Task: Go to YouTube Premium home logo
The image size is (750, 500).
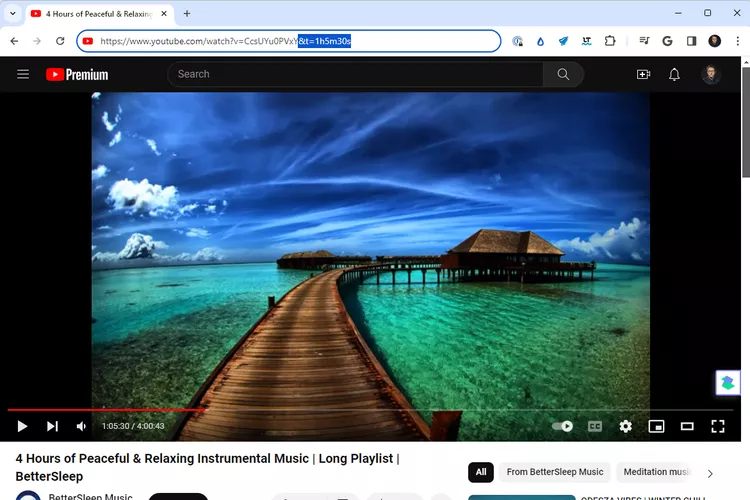Action: coord(77,74)
